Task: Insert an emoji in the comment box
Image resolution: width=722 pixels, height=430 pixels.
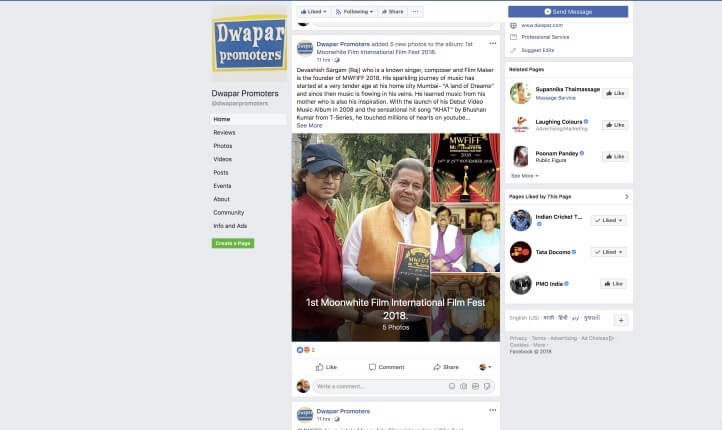Action: 452,386
